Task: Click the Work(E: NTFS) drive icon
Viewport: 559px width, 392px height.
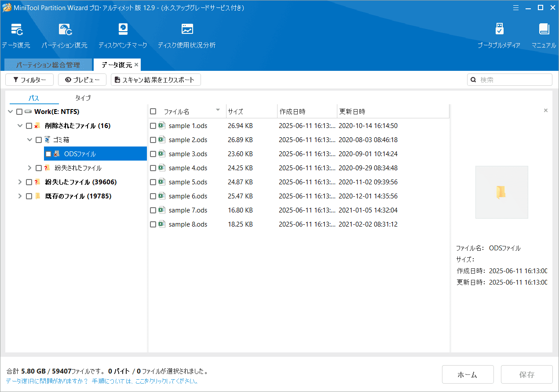Action: pos(28,112)
